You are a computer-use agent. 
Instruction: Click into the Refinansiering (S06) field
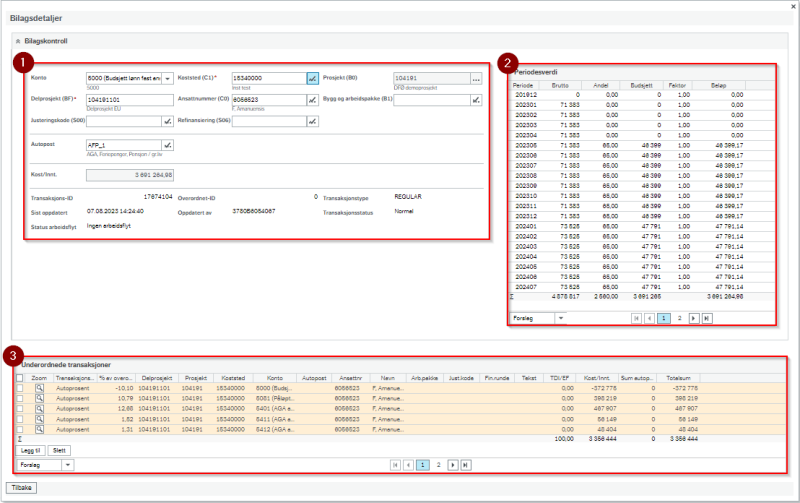pos(269,121)
